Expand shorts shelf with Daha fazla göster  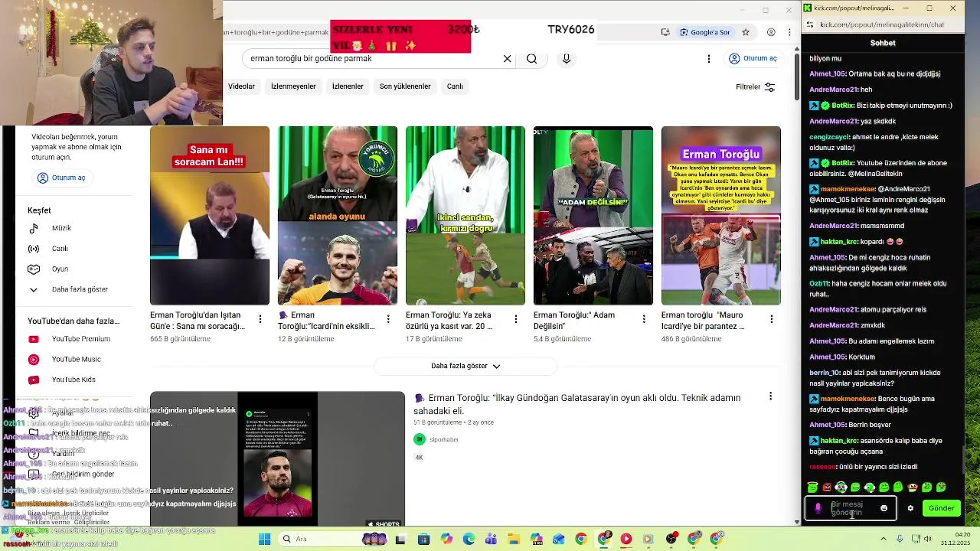tap(465, 366)
